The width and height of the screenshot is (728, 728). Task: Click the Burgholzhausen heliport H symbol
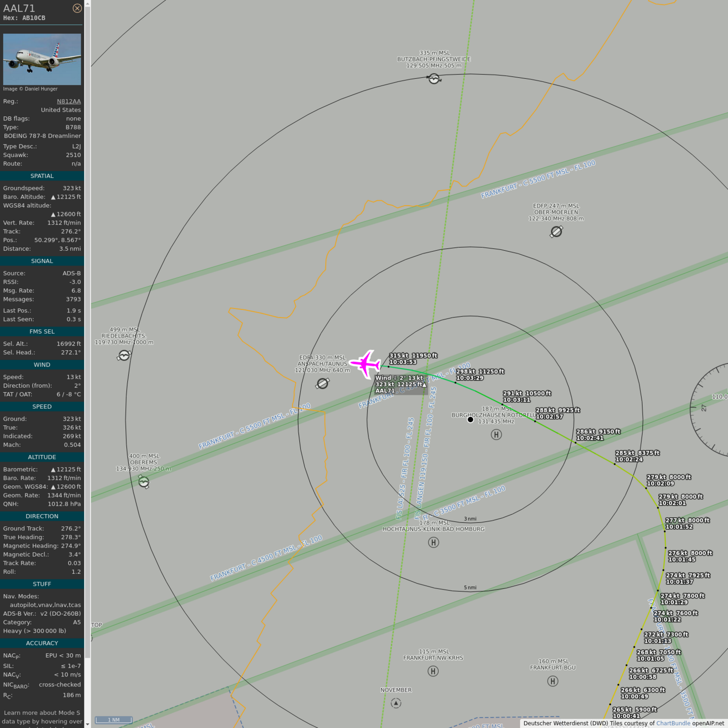coord(496,435)
